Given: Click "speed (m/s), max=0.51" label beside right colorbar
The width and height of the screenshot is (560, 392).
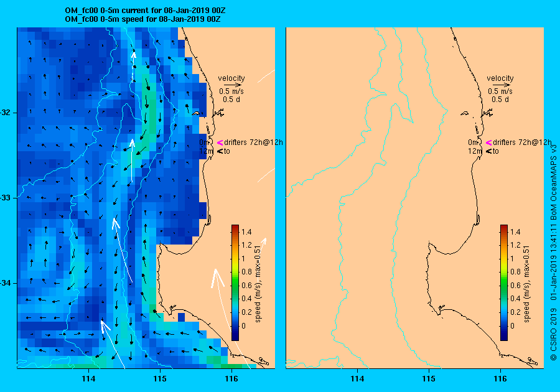Looking at the screenshot, I should click(526, 284).
